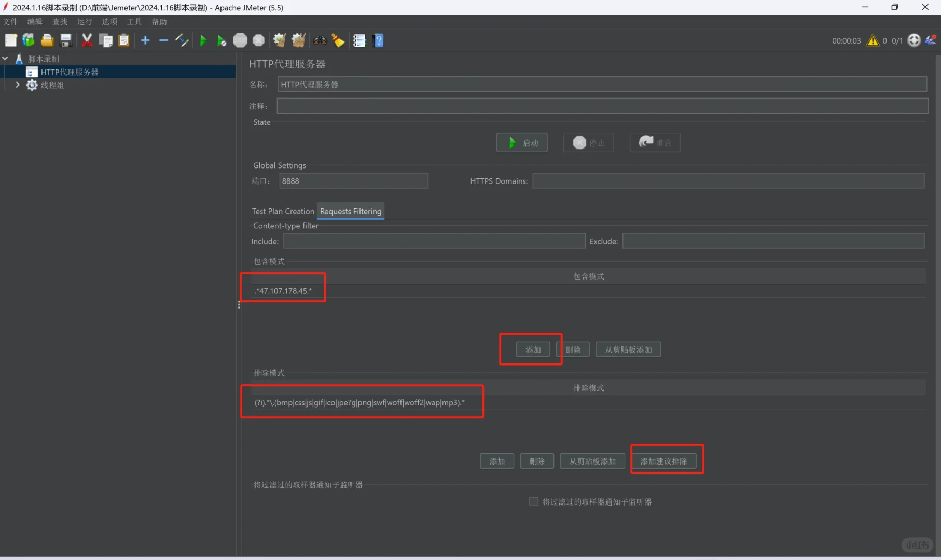The image size is (941, 560).
Task: Click the Open file toolbar icon
Action: click(47, 40)
